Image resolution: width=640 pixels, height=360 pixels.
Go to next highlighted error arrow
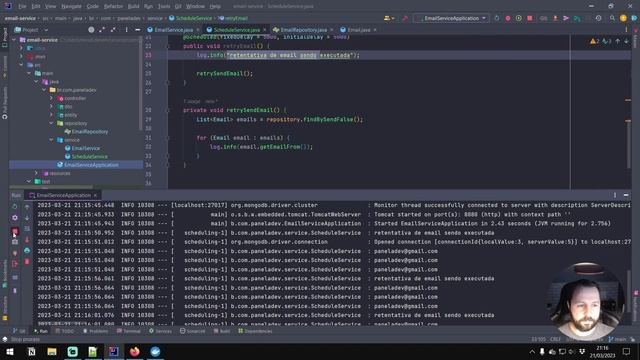coord(626,41)
